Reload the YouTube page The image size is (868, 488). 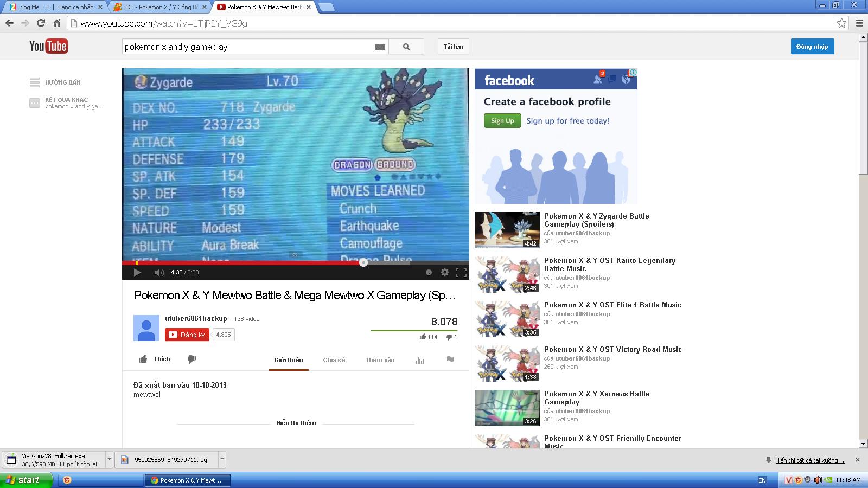(41, 23)
